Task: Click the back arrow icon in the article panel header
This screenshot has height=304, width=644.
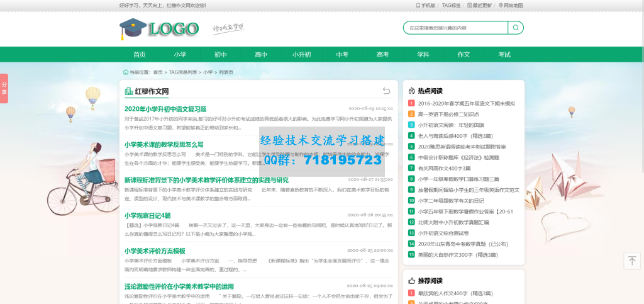Action: pos(387,91)
